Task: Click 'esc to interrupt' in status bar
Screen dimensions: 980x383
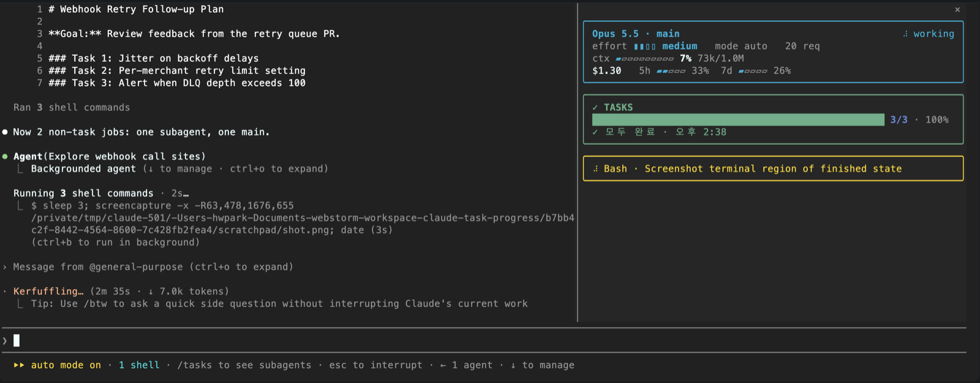Action: 375,365
